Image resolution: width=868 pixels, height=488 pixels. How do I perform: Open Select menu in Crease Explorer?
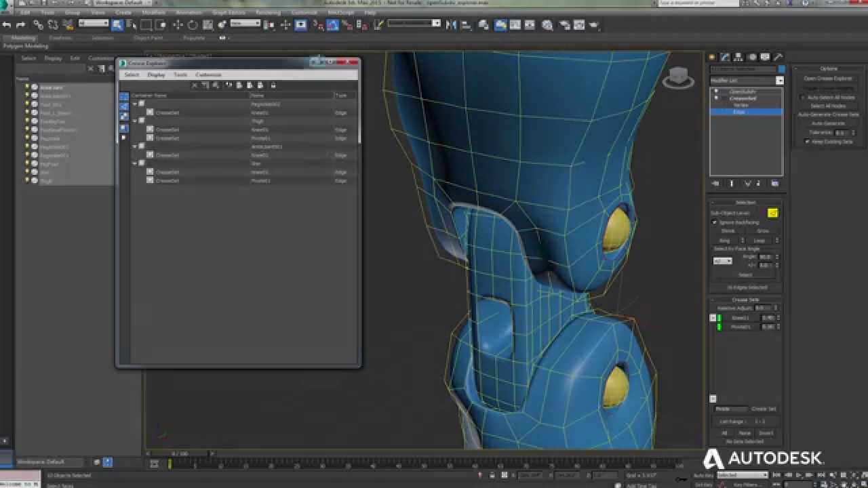pos(132,75)
